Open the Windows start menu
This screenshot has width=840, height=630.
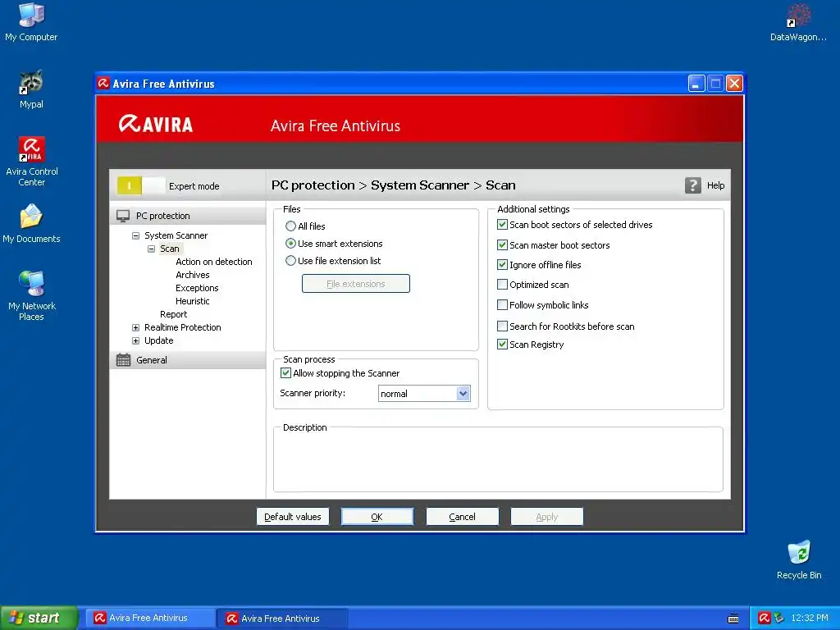coord(39,618)
